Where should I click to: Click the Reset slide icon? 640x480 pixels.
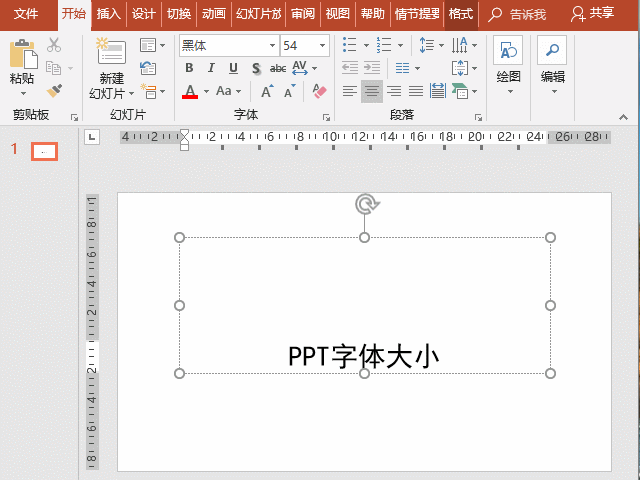click(148, 68)
